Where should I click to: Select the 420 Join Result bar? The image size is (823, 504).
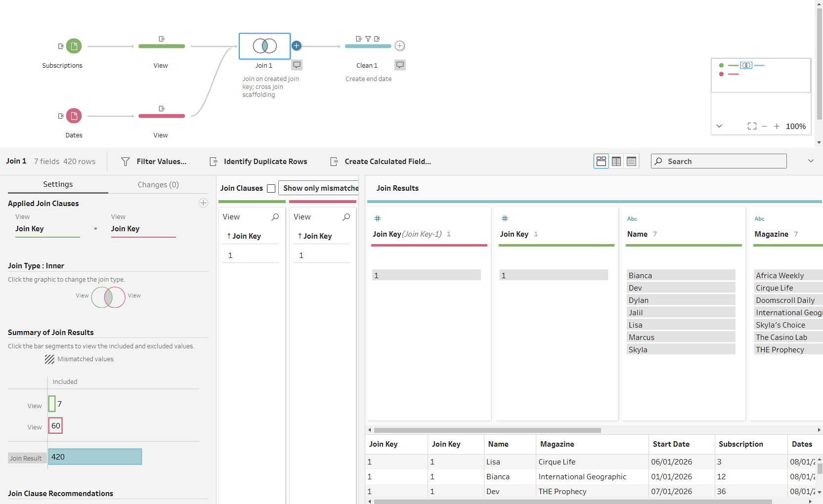tap(95, 457)
